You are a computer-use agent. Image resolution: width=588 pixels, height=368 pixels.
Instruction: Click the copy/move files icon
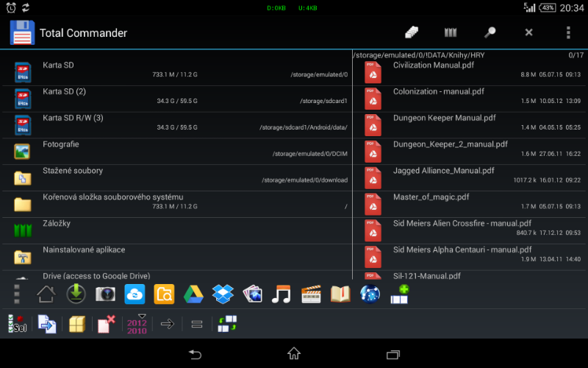click(x=47, y=324)
